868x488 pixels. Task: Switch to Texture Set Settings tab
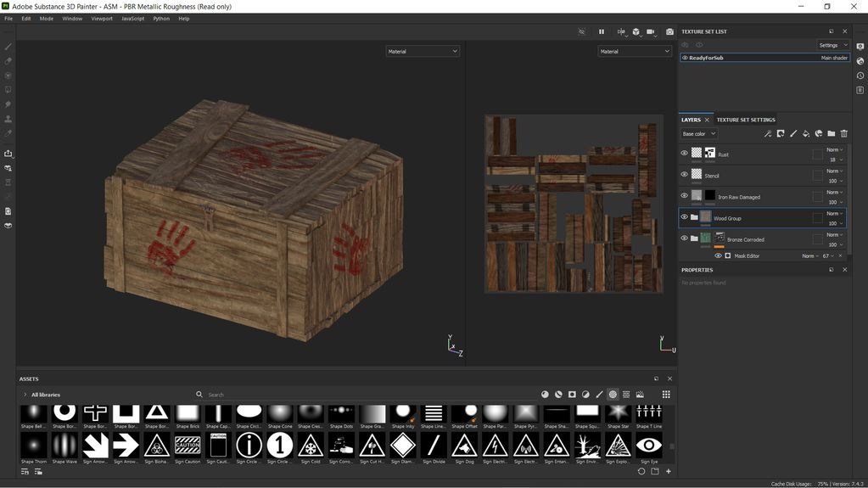pos(745,120)
